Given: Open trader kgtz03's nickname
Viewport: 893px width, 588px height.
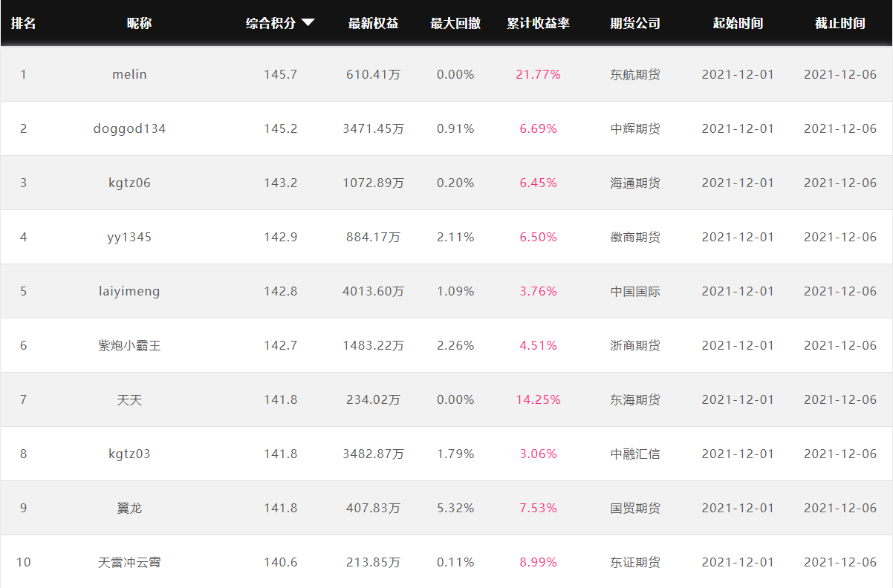Looking at the screenshot, I should coord(129,454).
